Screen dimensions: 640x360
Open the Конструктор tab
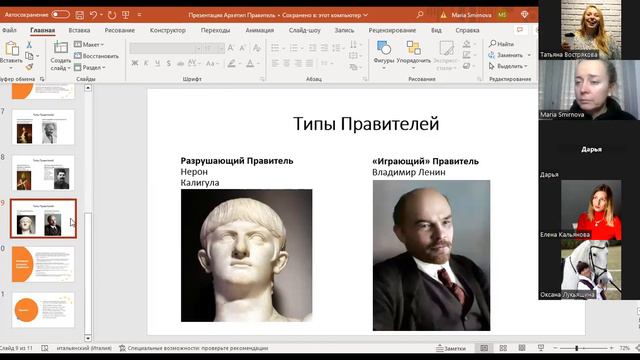point(167,30)
